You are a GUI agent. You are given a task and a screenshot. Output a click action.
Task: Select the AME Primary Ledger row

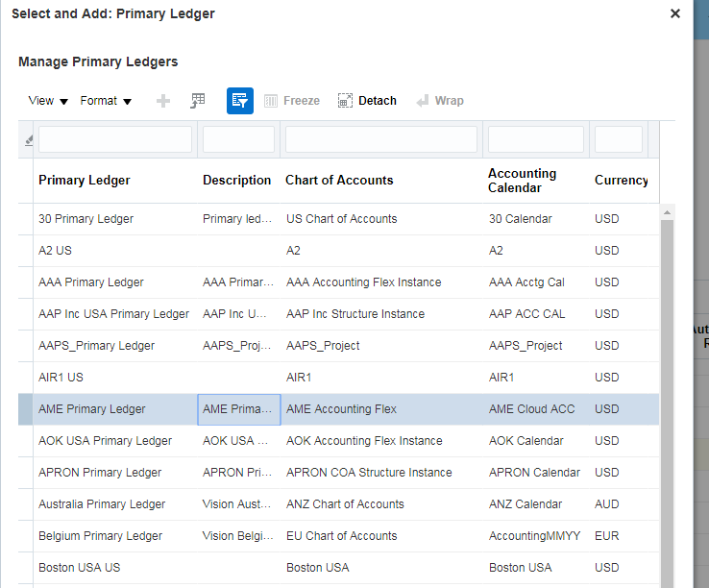click(92, 409)
